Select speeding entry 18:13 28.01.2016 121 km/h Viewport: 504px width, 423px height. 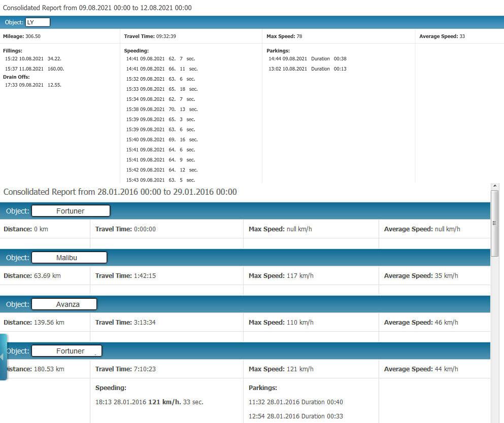(x=149, y=402)
